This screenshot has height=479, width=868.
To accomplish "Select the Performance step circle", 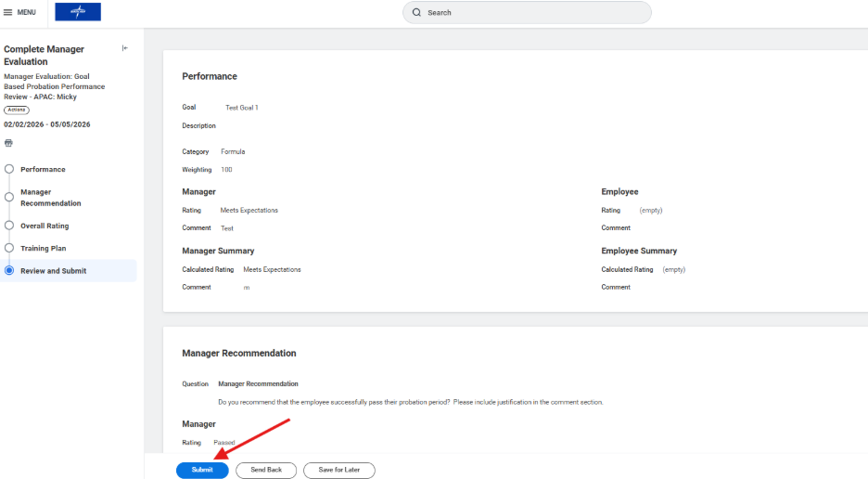I will pyautogui.click(x=9, y=169).
